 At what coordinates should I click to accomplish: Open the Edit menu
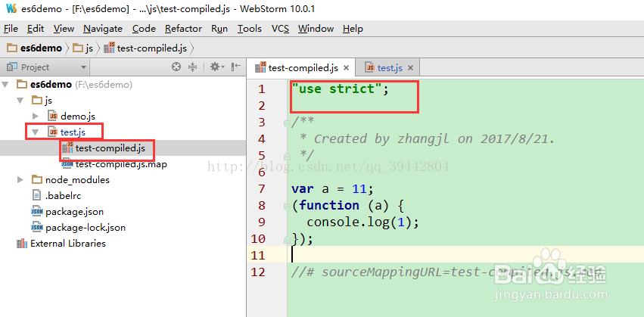coord(36,29)
